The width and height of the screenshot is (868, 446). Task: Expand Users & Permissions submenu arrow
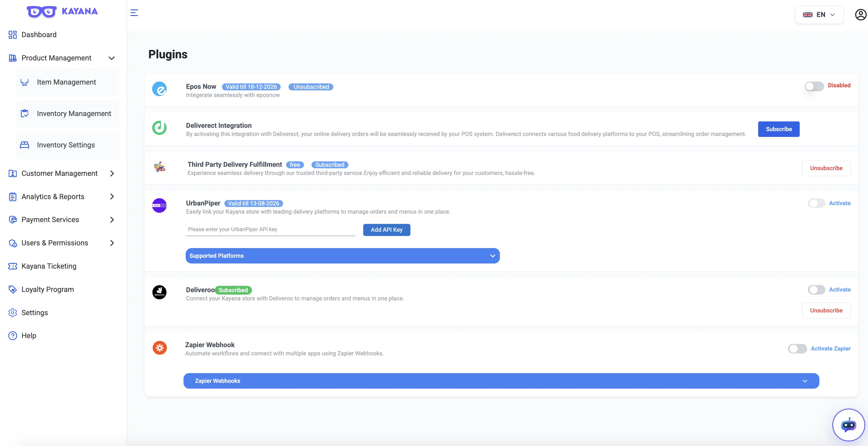[x=112, y=243]
